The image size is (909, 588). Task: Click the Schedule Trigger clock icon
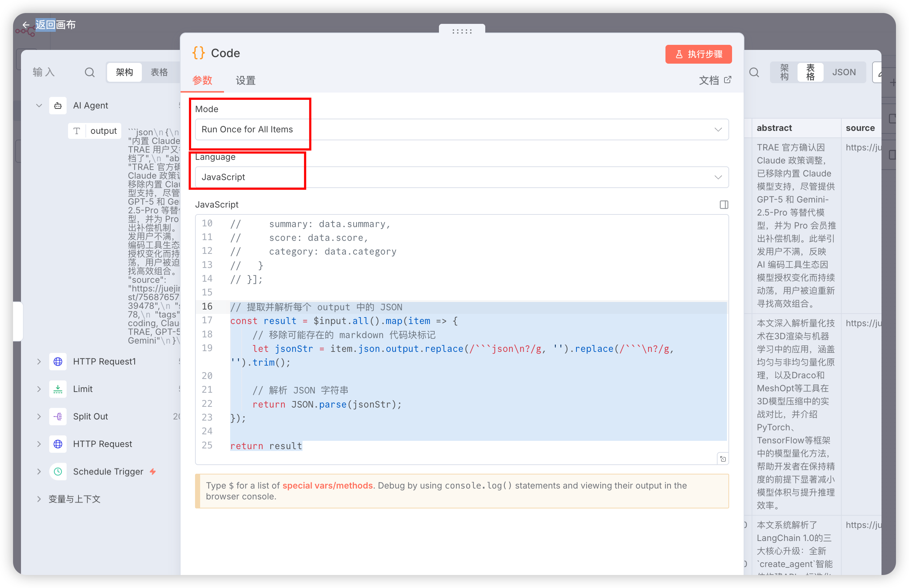pyautogui.click(x=58, y=471)
